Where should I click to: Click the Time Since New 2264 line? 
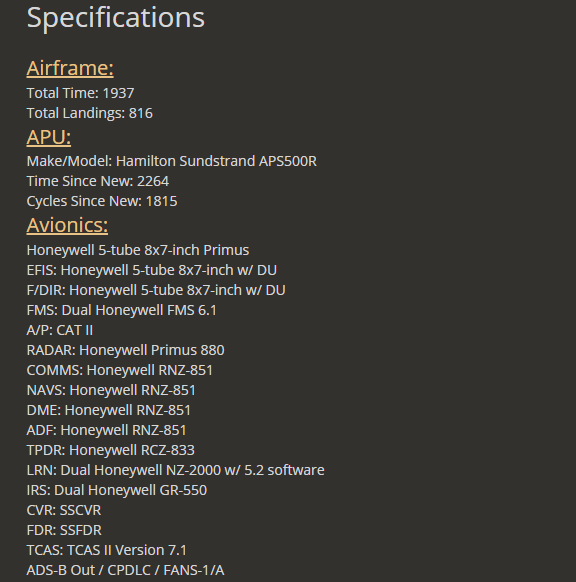pyautogui.click(x=98, y=181)
